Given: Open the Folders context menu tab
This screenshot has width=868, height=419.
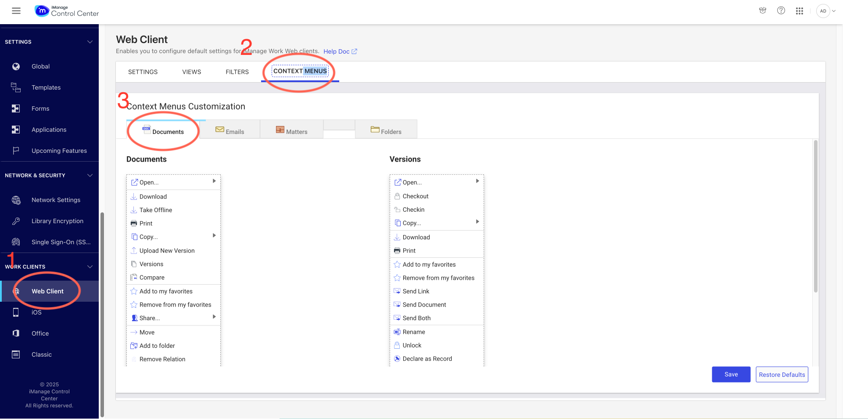Looking at the screenshot, I should 386,131.
